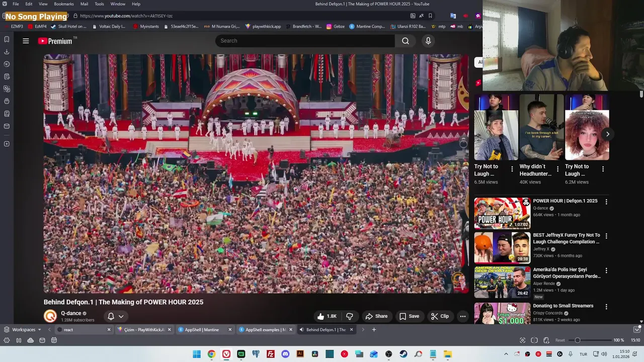Image resolution: width=644 pixels, height=362 pixels.
Task: Click the sync cloud icon in status bar
Action: [x=31, y=340]
